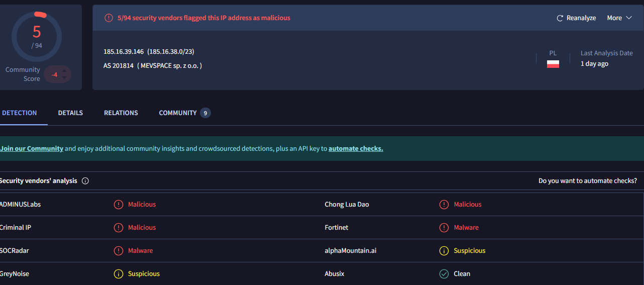
Task: Upvote the community score with up arrow
Action: [x=64, y=70]
